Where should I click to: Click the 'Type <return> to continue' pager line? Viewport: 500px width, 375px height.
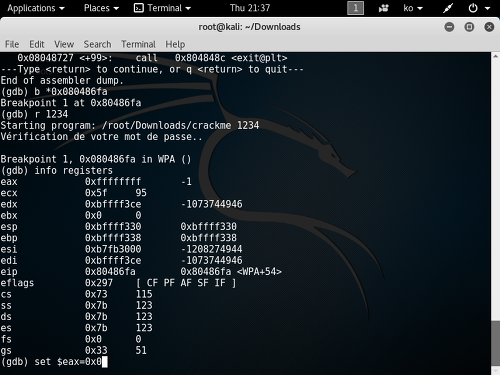(x=152, y=69)
